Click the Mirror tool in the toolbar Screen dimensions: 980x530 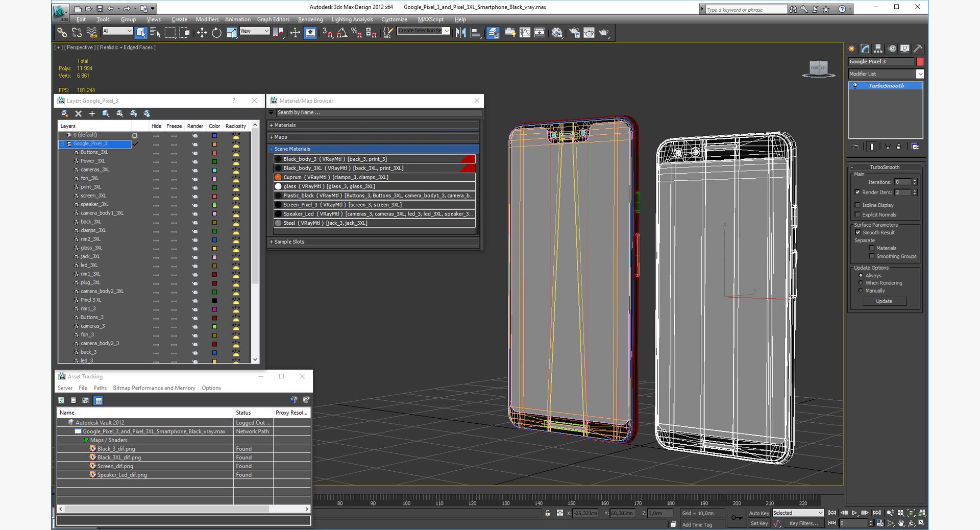click(461, 33)
